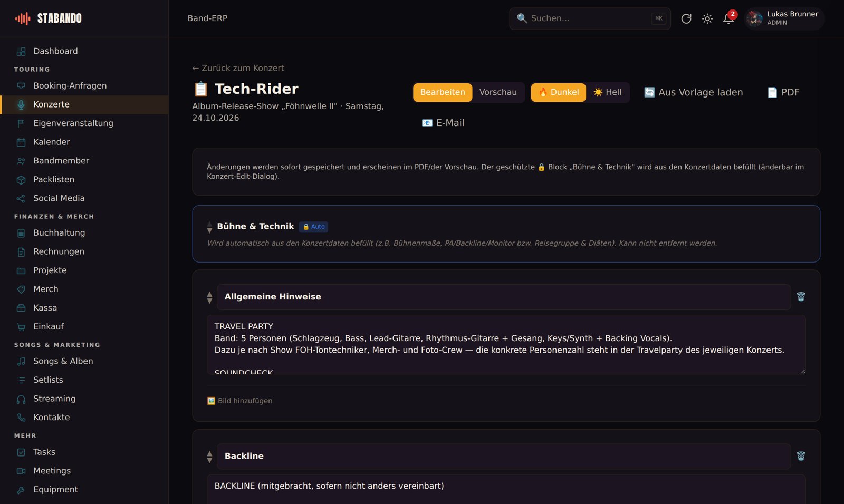This screenshot has width=844, height=504.
Task: Open Songs & Alben page
Action: (84, 361)
